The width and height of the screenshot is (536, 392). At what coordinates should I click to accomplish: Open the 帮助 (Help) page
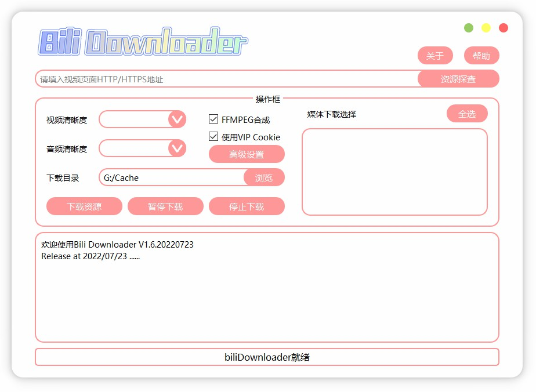pyautogui.click(x=481, y=55)
